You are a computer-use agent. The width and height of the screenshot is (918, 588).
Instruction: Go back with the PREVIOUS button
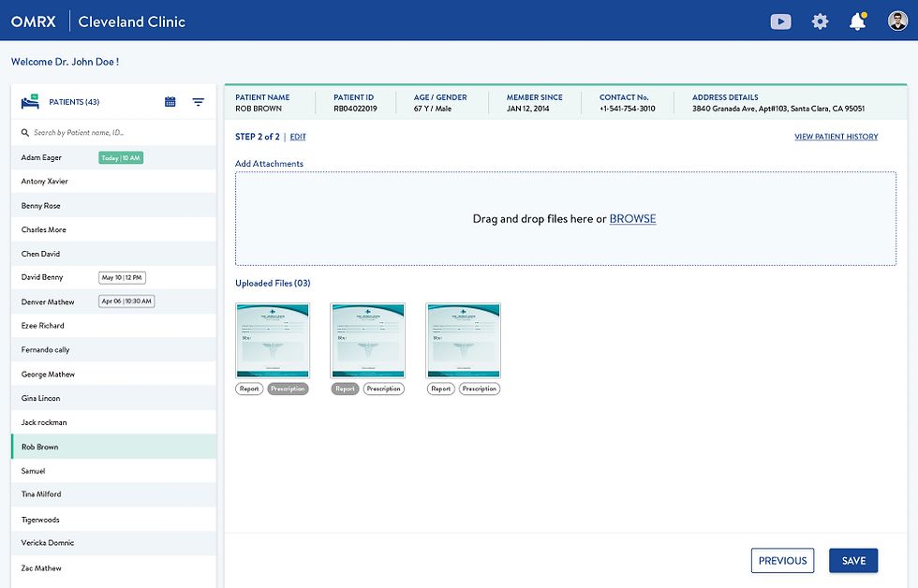[x=783, y=561]
